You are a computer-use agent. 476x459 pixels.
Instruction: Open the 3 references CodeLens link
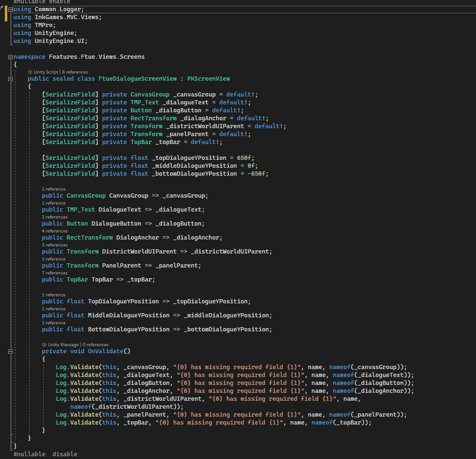(54, 245)
